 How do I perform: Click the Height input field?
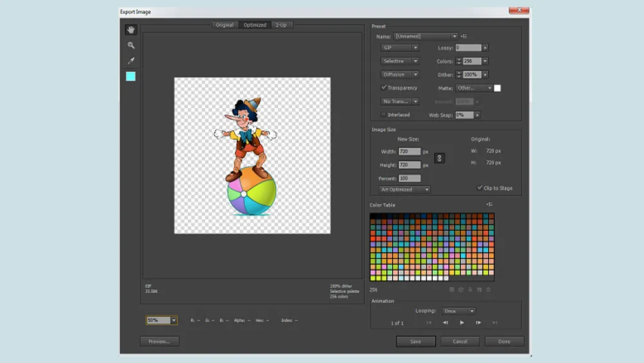pos(410,165)
